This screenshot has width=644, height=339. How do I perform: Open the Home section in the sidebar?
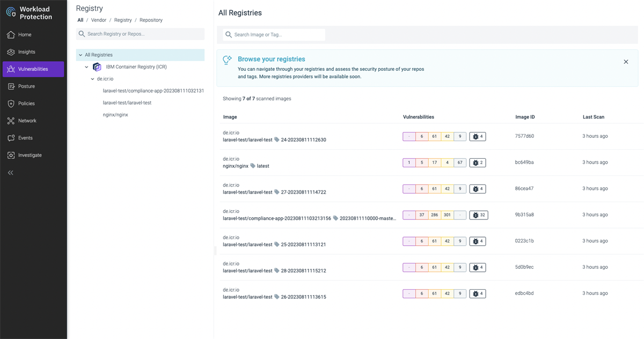click(25, 34)
